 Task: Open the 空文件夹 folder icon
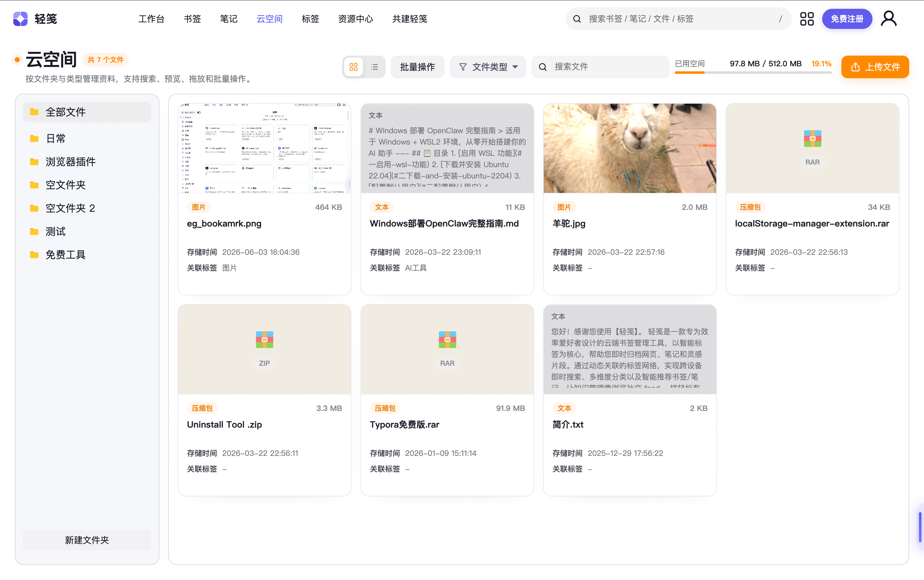coord(34,185)
